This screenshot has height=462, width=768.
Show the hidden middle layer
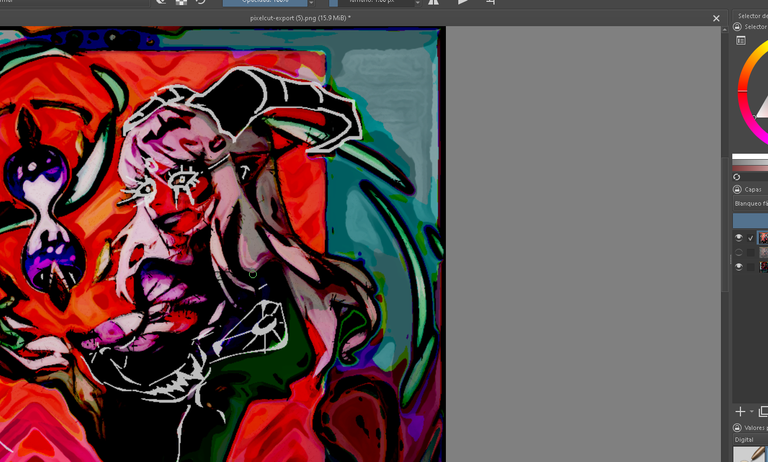pyautogui.click(x=739, y=253)
